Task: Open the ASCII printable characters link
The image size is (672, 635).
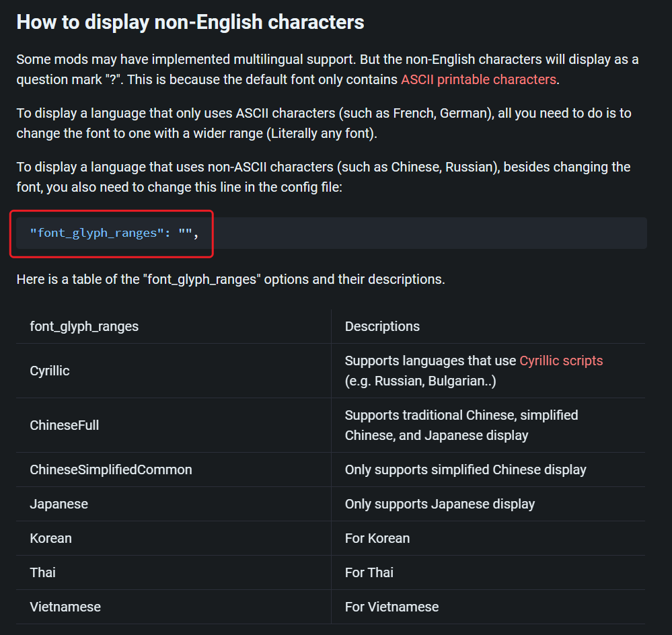Action: 478,79
